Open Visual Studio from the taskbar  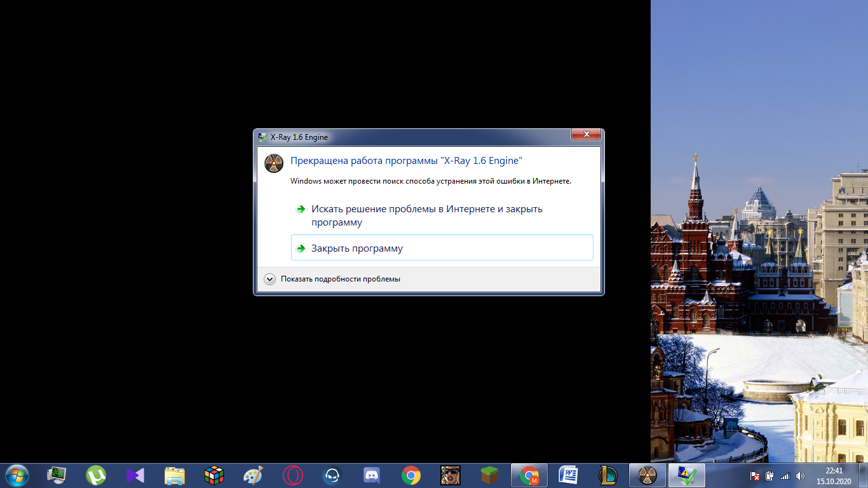135,475
